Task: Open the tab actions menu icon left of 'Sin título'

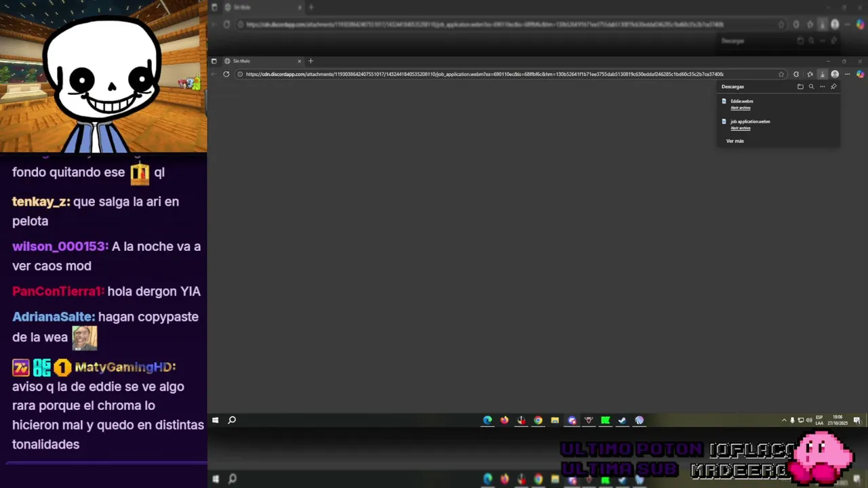Action: tap(214, 61)
